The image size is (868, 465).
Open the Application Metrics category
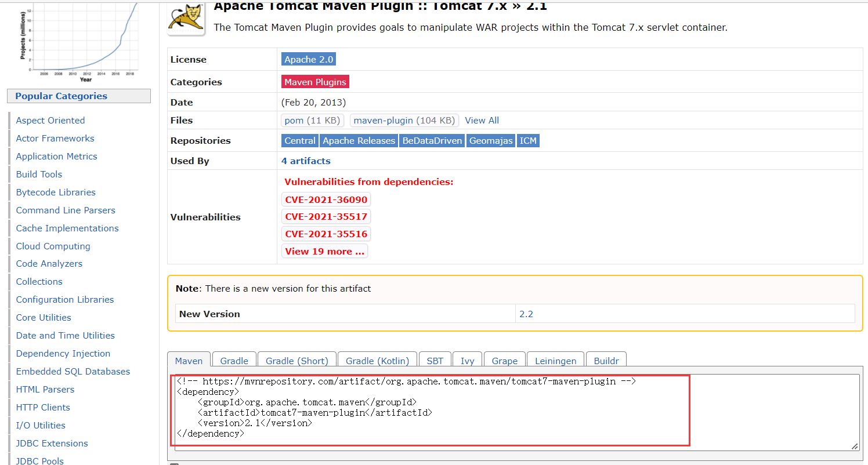tap(56, 157)
